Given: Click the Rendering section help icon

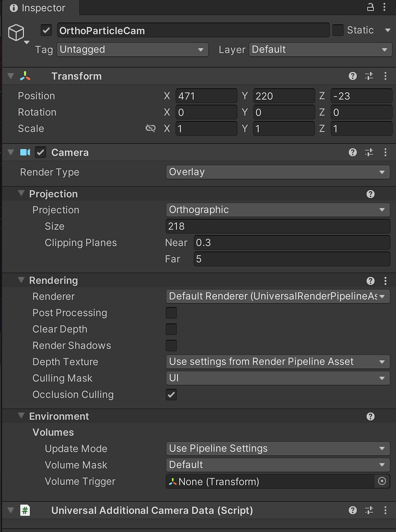Looking at the screenshot, I should click(x=371, y=280).
